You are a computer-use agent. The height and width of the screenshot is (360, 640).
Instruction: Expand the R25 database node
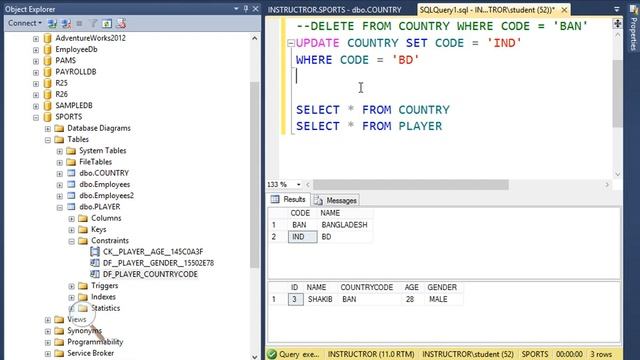(x=36, y=83)
